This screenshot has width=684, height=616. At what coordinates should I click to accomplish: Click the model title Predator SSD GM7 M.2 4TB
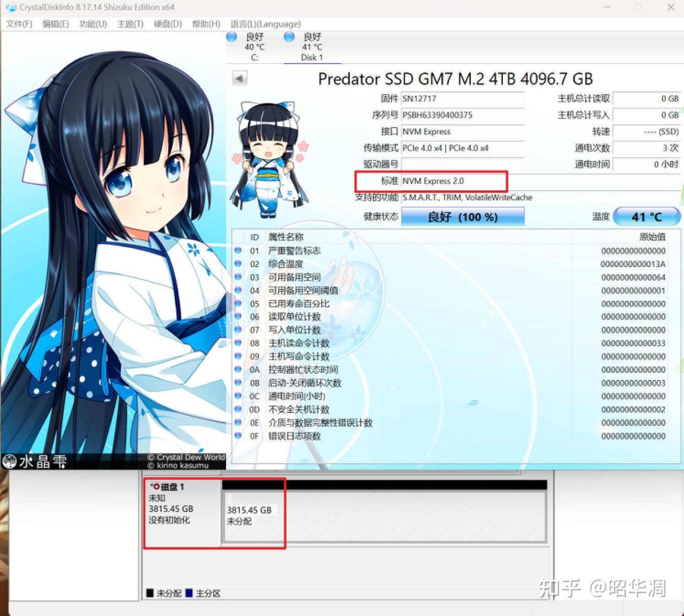(455, 79)
